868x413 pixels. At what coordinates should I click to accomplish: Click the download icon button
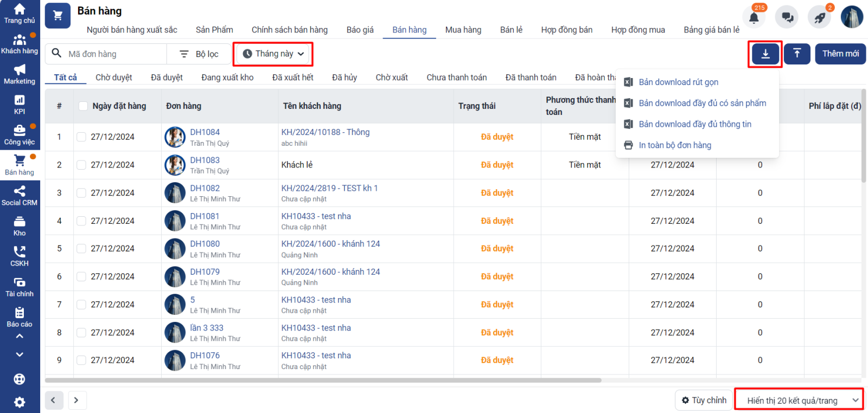765,54
